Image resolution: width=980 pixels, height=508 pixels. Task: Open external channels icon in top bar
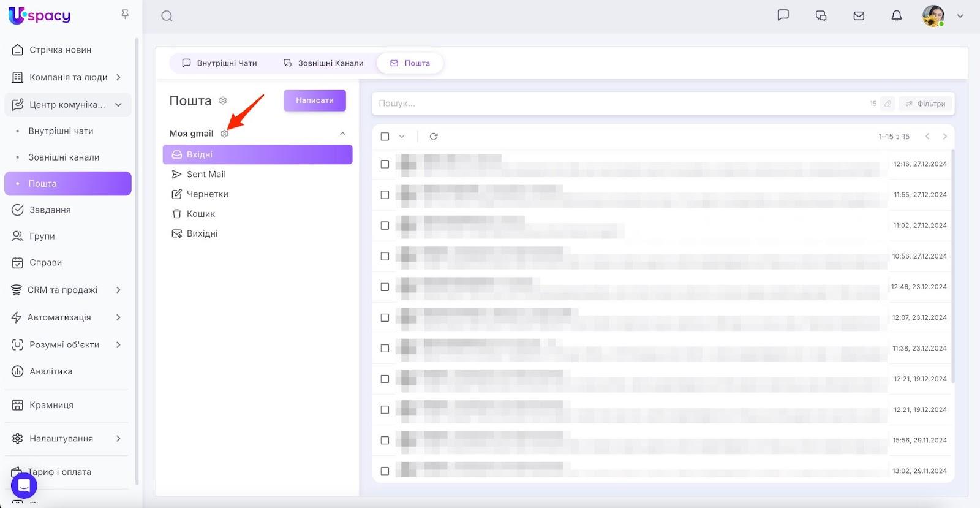click(x=821, y=16)
